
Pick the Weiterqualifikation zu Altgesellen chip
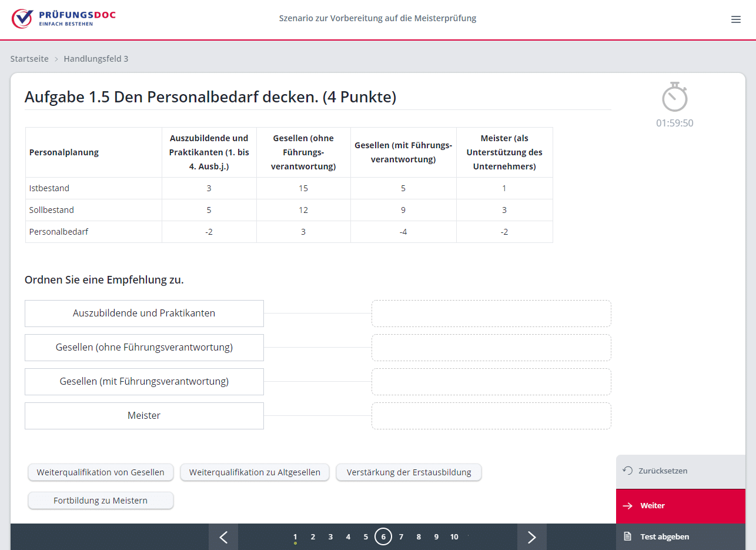(x=255, y=472)
